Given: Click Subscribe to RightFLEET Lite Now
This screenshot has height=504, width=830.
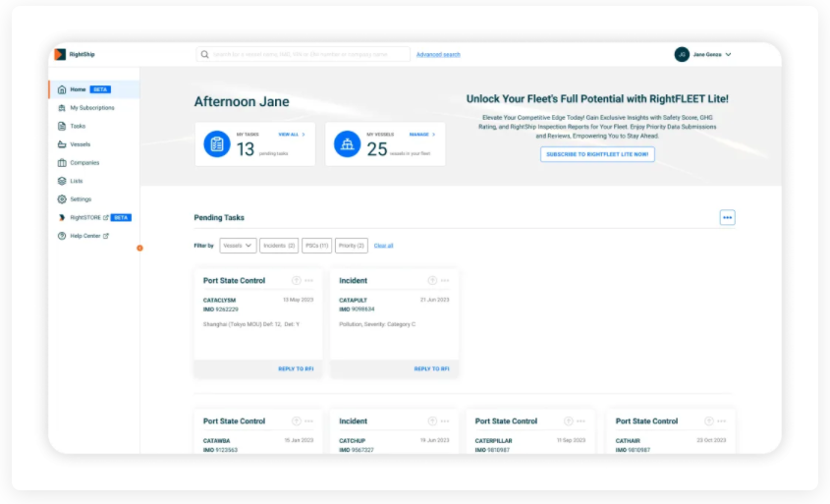Looking at the screenshot, I should click(x=597, y=154).
